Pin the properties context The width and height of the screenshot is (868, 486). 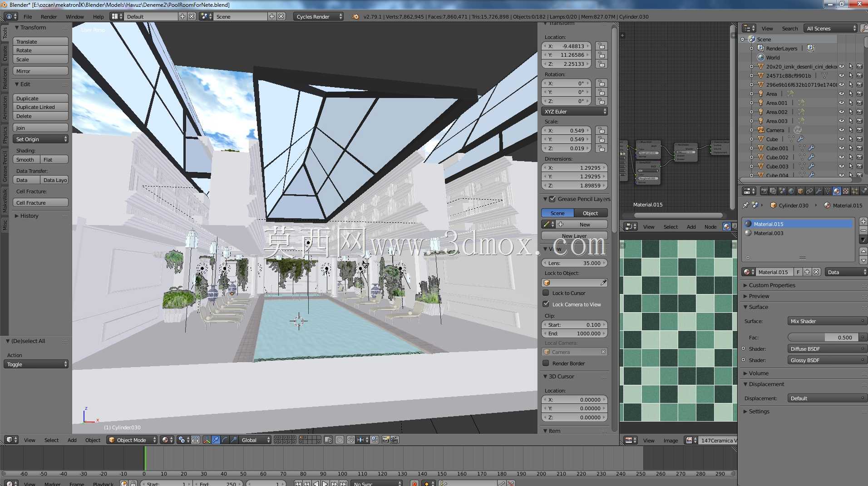click(745, 205)
